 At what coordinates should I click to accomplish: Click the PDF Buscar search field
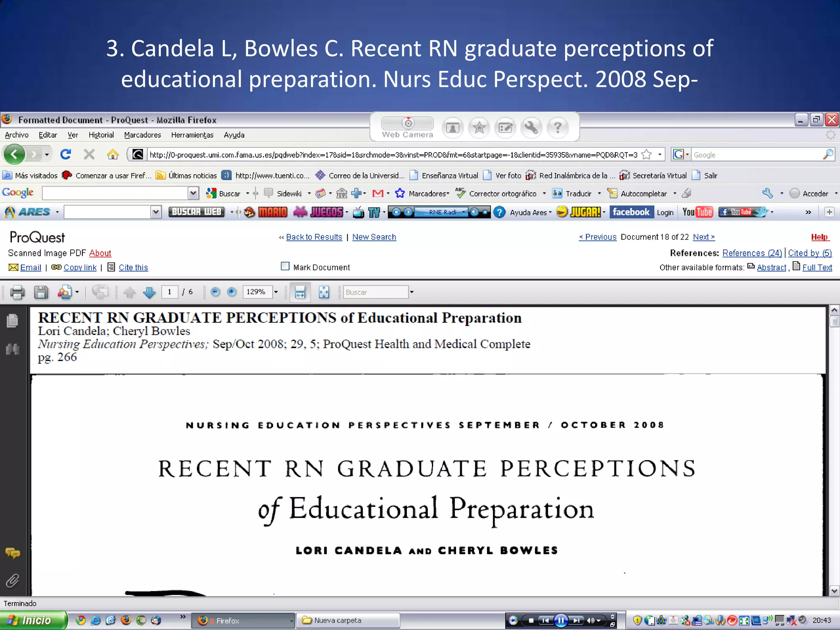pyautogui.click(x=376, y=292)
